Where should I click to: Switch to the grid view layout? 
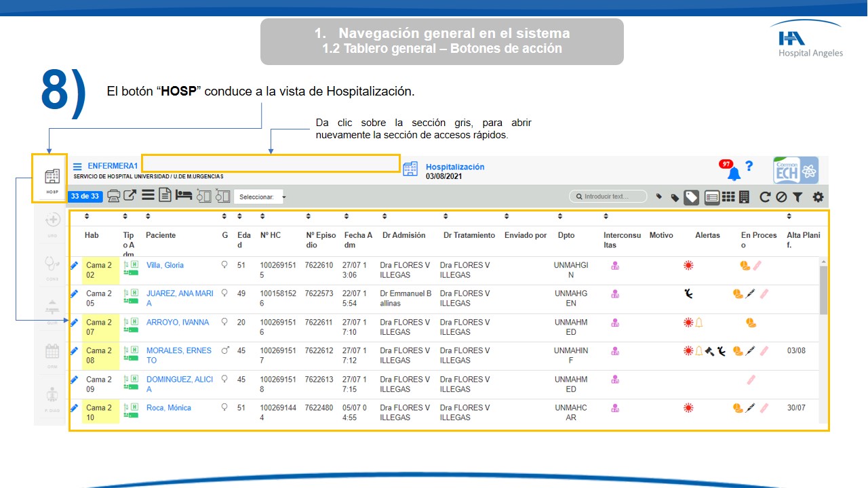[728, 197]
